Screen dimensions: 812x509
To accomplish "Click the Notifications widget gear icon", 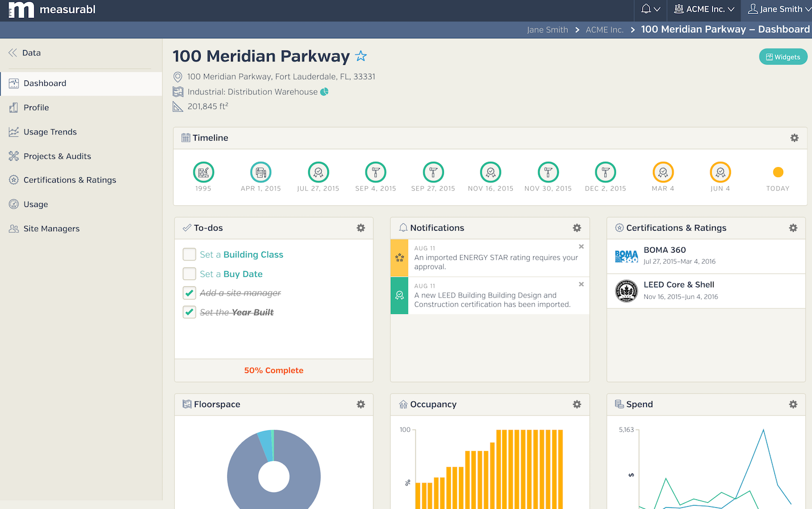I will click(x=576, y=228).
